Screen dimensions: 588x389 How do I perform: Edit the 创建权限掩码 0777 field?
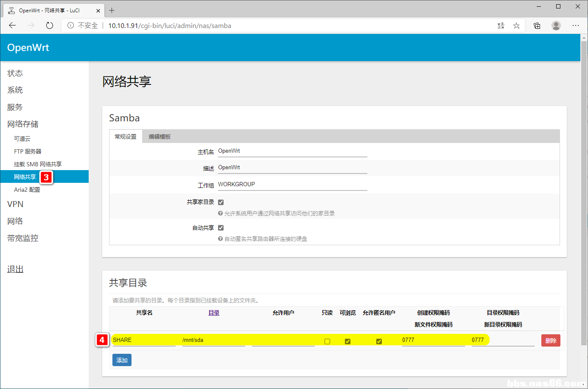(434, 340)
